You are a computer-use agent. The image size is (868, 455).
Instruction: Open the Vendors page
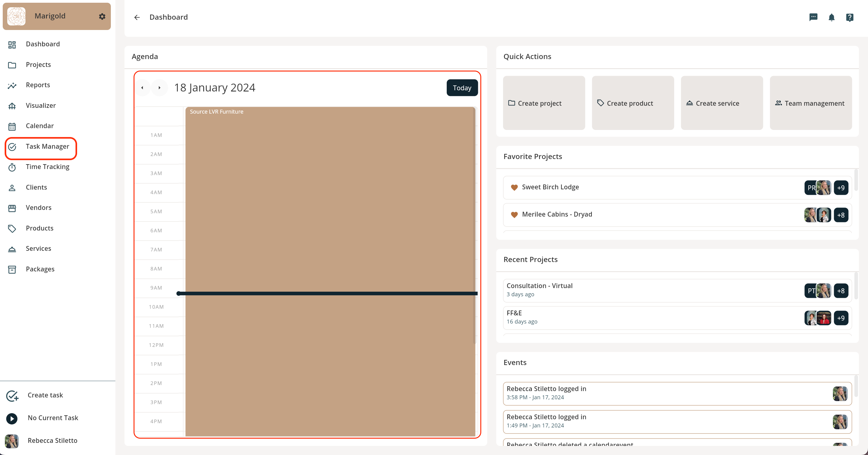(x=38, y=208)
